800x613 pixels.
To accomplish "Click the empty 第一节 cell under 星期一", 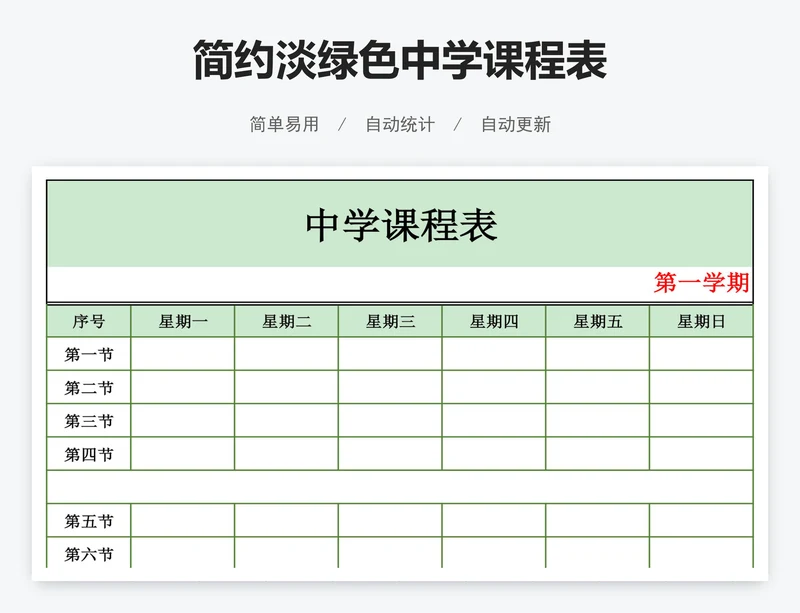I will click(x=183, y=354).
